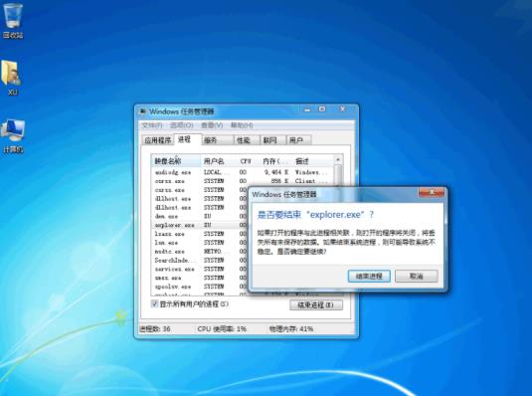
Task: Sort by the 映像名称 column header
Action: pyautogui.click(x=176, y=161)
